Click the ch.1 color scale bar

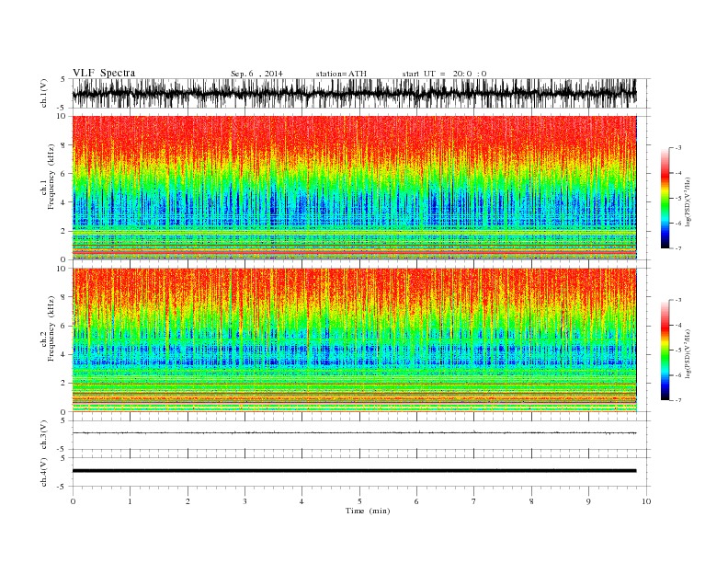pyautogui.click(x=665, y=198)
